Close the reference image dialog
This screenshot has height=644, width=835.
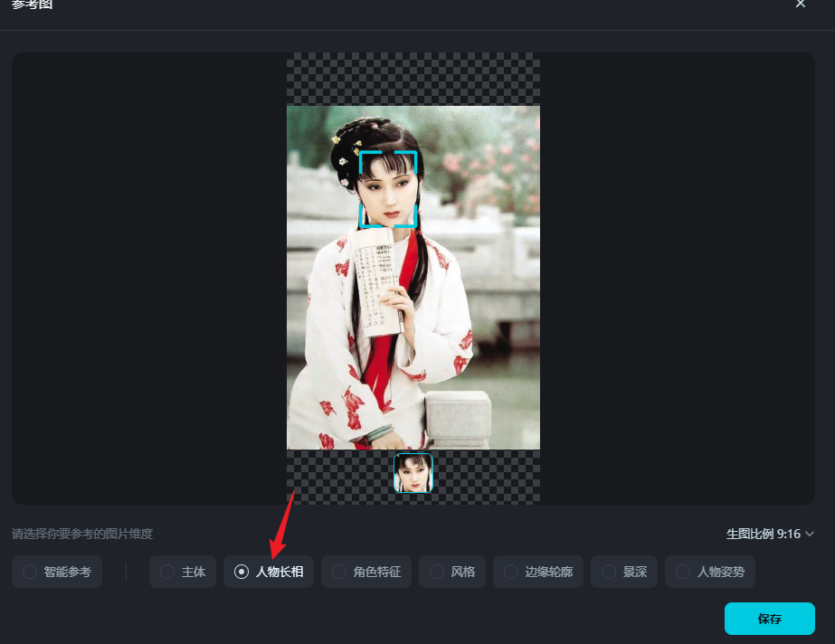(800, 5)
